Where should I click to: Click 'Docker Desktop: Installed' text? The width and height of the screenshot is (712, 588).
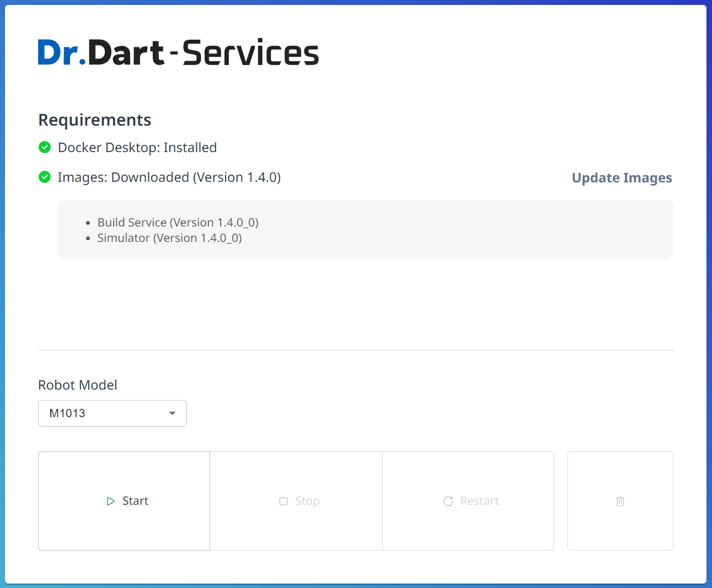click(x=137, y=148)
